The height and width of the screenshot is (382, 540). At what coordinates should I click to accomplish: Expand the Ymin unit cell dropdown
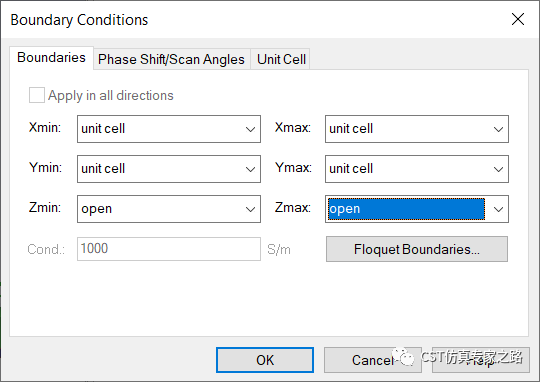[x=169, y=169]
